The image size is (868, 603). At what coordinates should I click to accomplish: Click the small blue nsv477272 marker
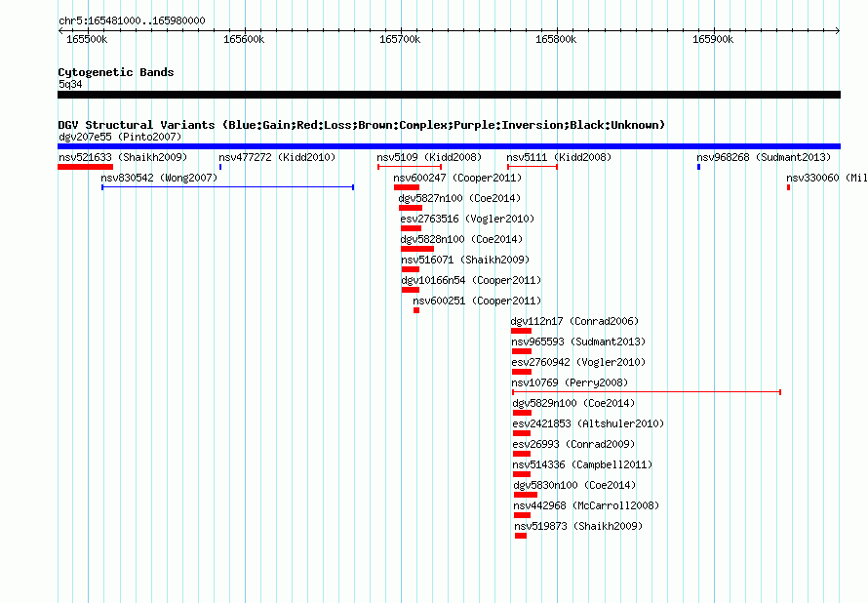click(220, 167)
